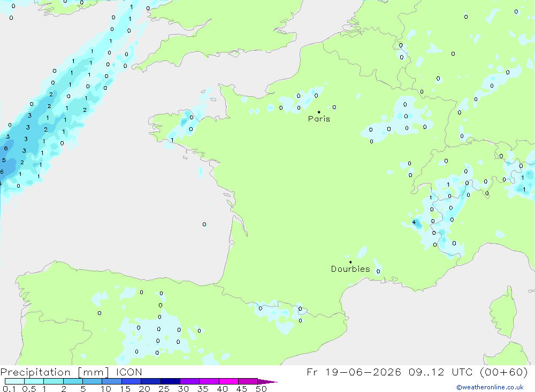Pick the purple swatch between 35 and 40
The image size is (535, 392).
(209, 381)
